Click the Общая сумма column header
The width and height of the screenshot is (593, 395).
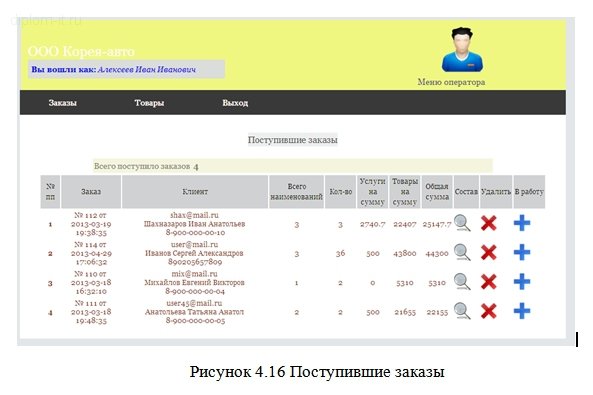(x=437, y=191)
